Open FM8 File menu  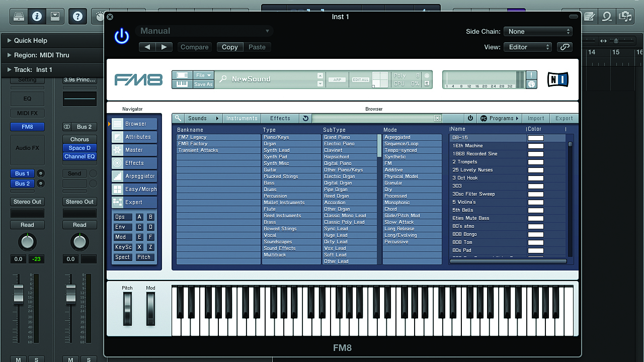point(204,75)
